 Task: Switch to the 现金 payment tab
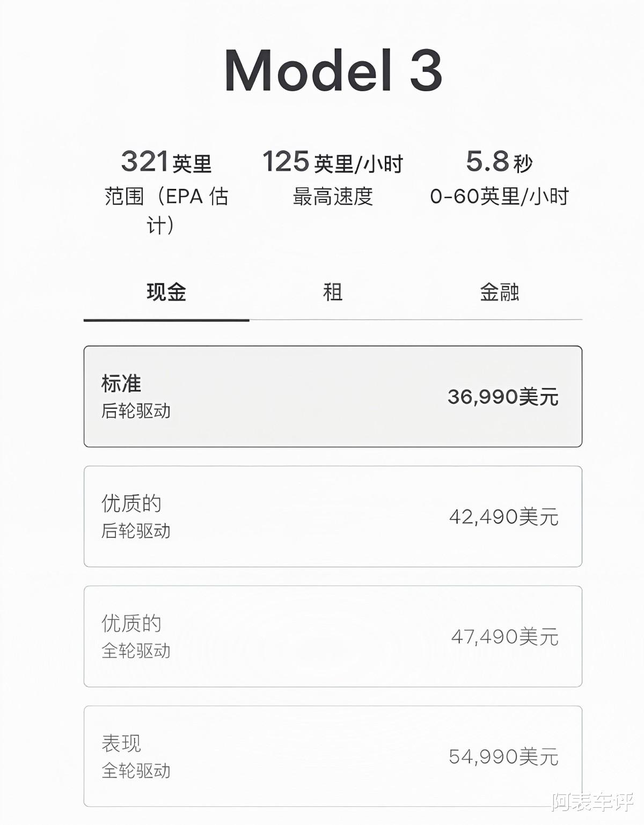(166, 293)
